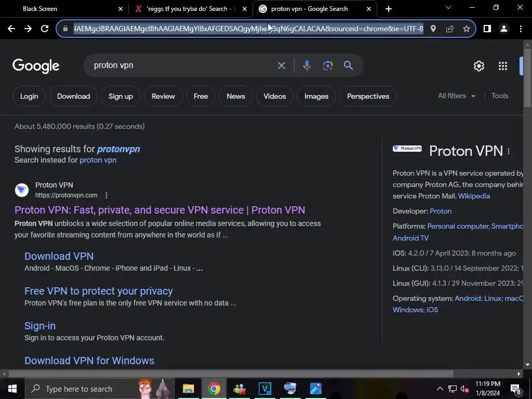This screenshot has height=399, width=532.
Task: View site lock information icon
Action: click(x=65, y=29)
